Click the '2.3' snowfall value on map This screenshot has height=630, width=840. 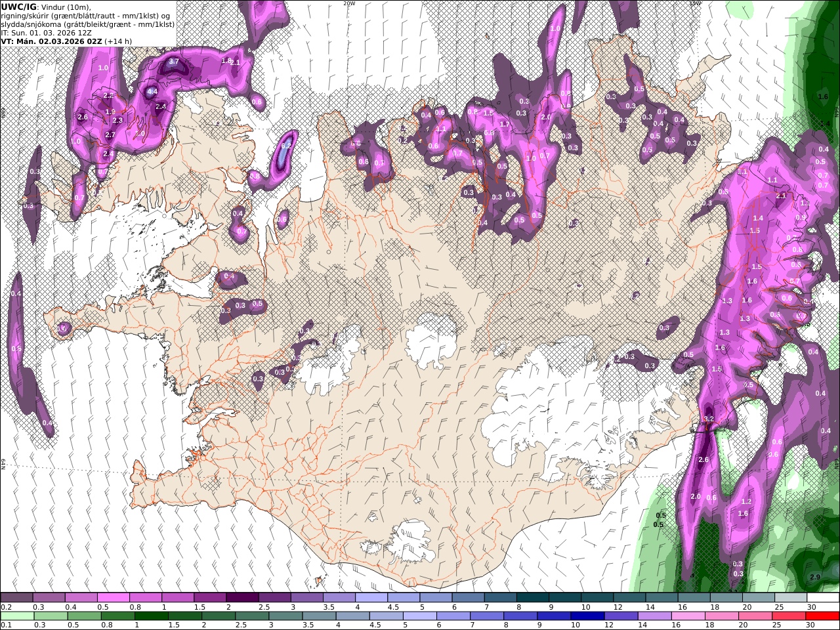117,120
